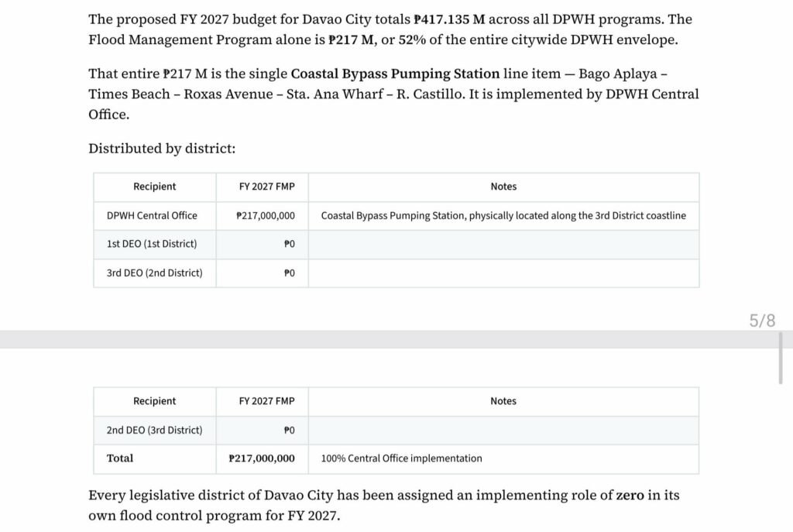Select the 3rd DEO (2nd District) cell
This screenshot has width=793, height=532.
point(154,273)
